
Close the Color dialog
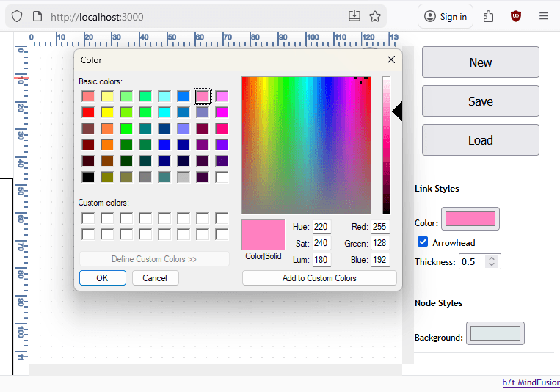coord(391,59)
